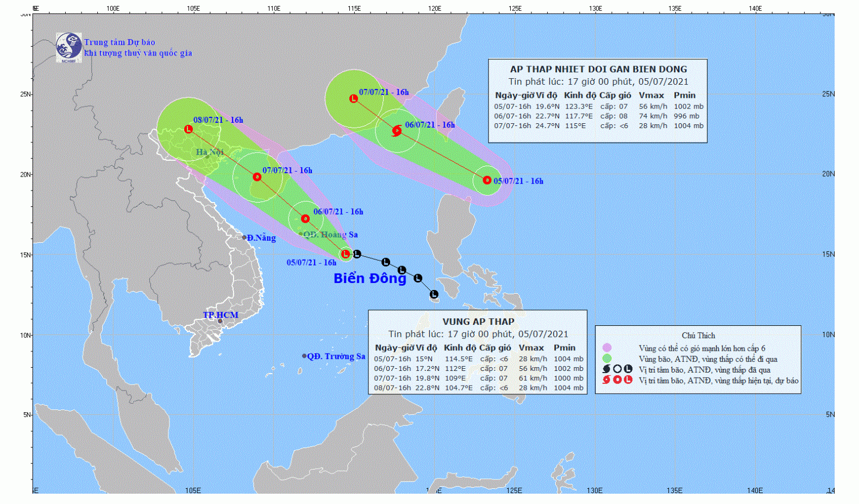Click the VUNG AP THAP table title

tap(478, 322)
